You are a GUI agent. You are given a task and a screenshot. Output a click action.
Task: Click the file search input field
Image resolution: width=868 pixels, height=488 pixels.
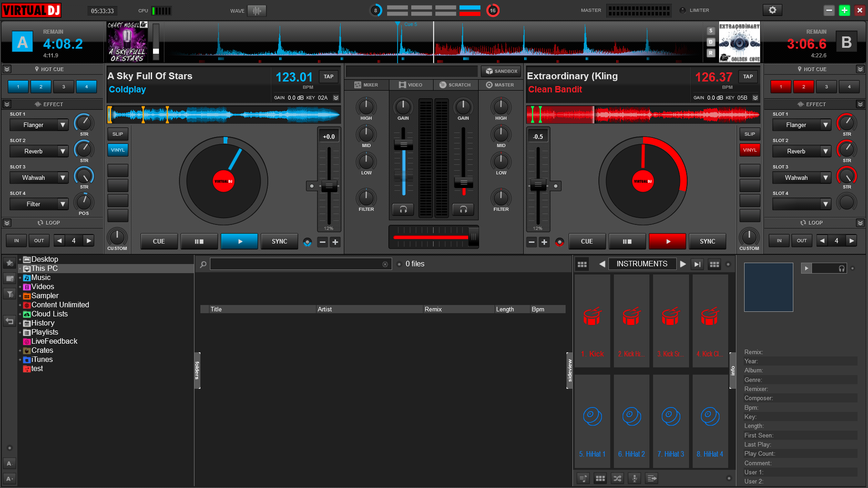[296, 264]
